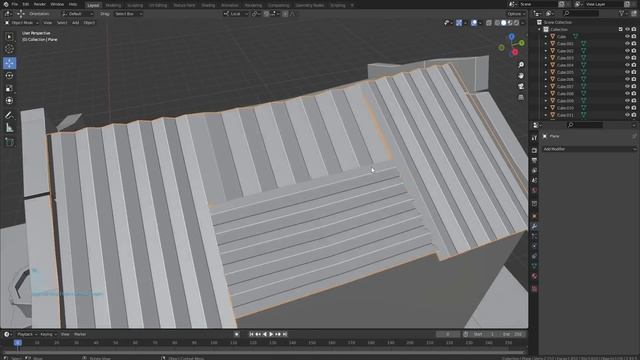Open the Object Data properties tab

point(534,266)
